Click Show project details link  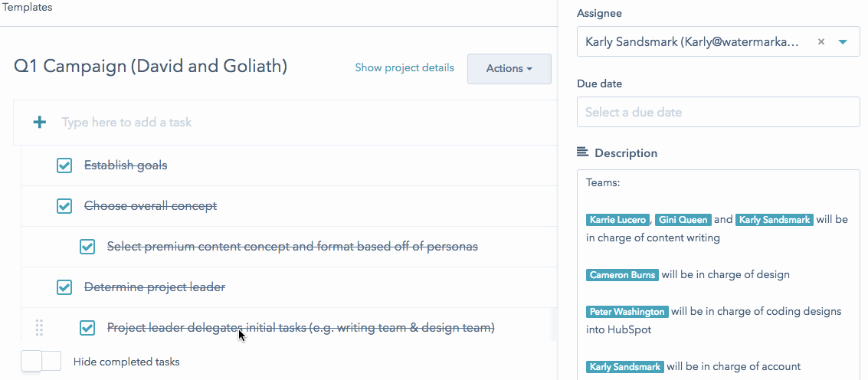pos(405,68)
